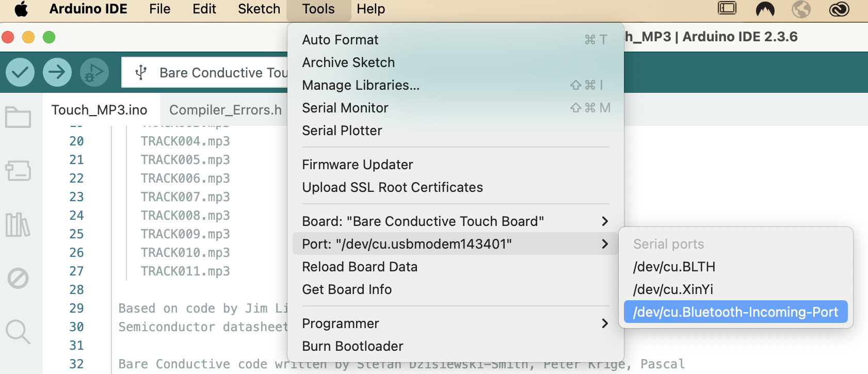Open the Sketchbook folder sidebar icon
The height and width of the screenshot is (374, 868).
pyautogui.click(x=18, y=117)
